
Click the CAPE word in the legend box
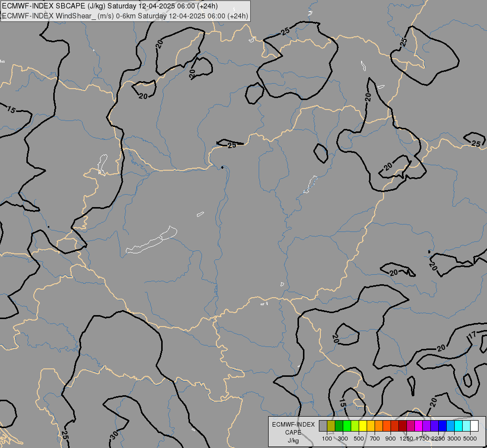(x=293, y=433)
